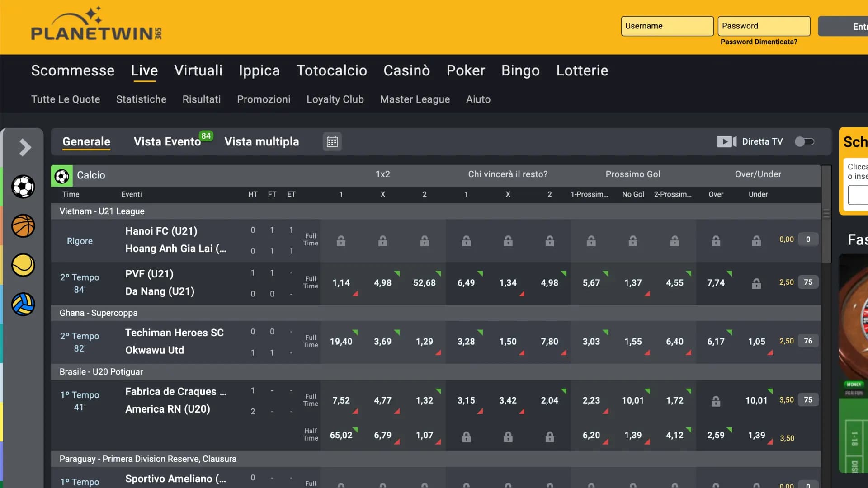Switch to the Vista Evento tab
This screenshot has height=488, width=868.
(167, 141)
